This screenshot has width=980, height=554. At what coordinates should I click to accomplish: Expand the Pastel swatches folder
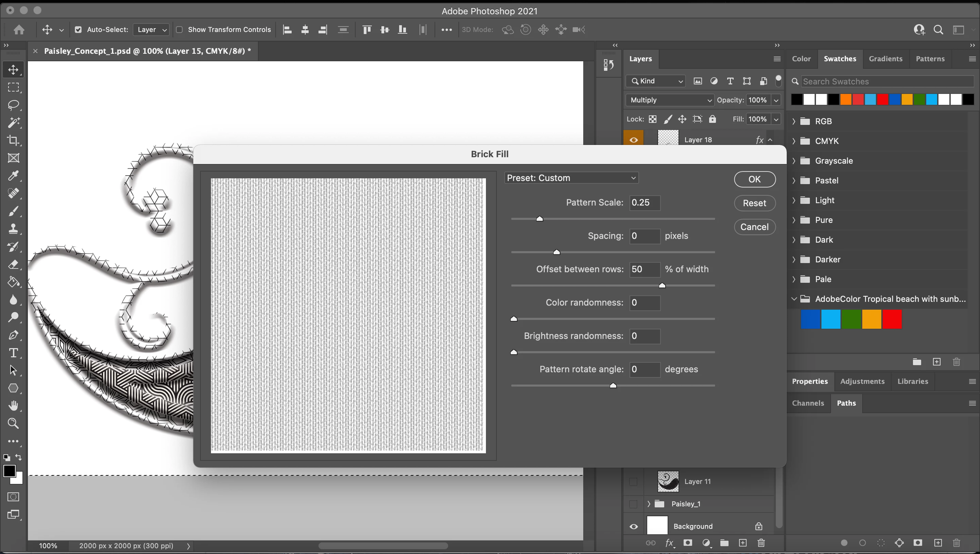794,180
